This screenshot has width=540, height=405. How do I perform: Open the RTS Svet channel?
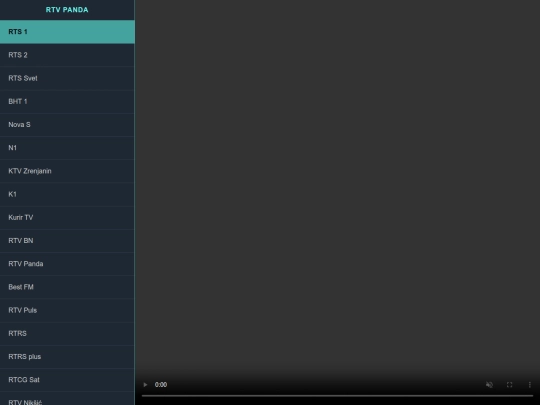(67, 78)
